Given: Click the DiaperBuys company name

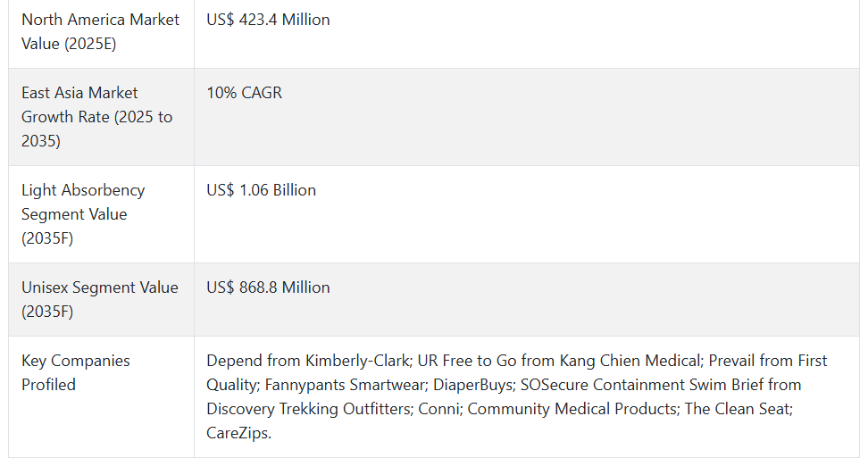Looking at the screenshot, I should [473, 385].
